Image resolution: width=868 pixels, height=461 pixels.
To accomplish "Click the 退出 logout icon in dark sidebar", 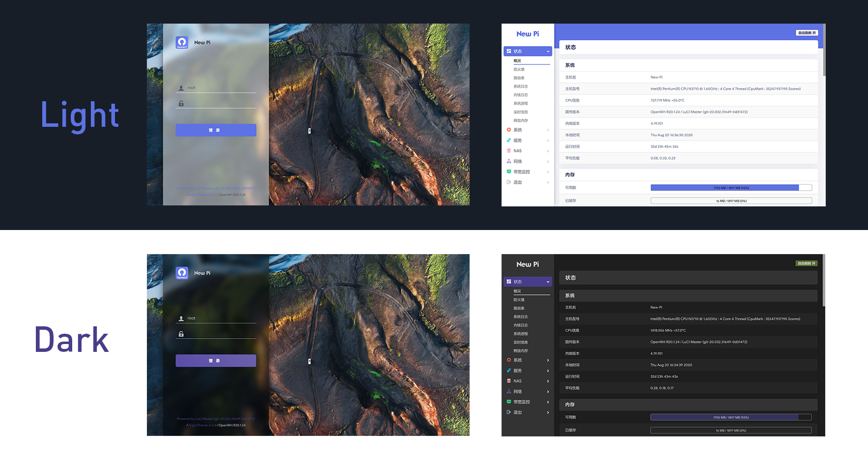I will (509, 412).
